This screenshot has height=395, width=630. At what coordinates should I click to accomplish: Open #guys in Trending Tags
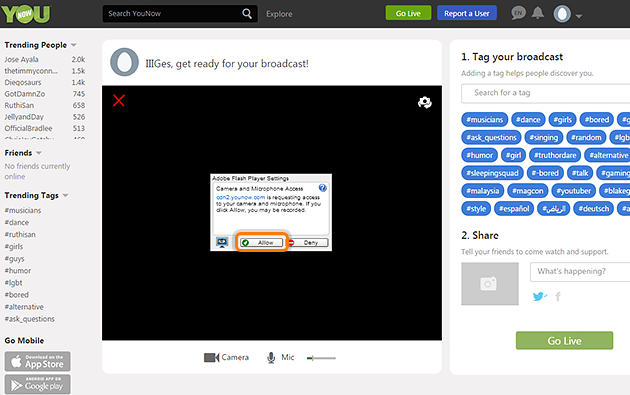point(14,259)
